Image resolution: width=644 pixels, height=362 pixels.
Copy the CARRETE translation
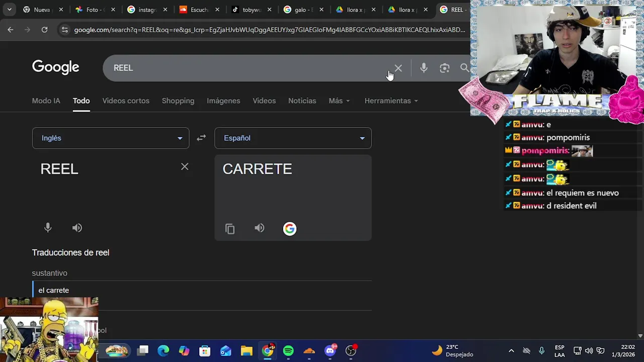(230, 229)
